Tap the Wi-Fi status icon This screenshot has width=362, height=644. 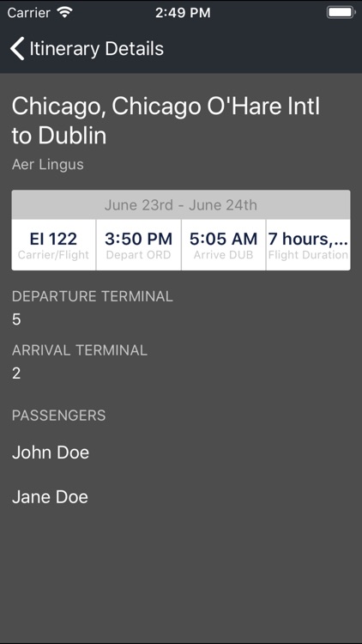tap(65, 12)
